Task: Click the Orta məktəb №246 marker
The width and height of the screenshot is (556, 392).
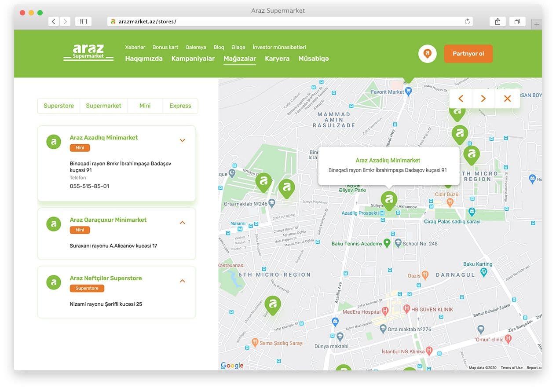Action: [x=272, y=203]
